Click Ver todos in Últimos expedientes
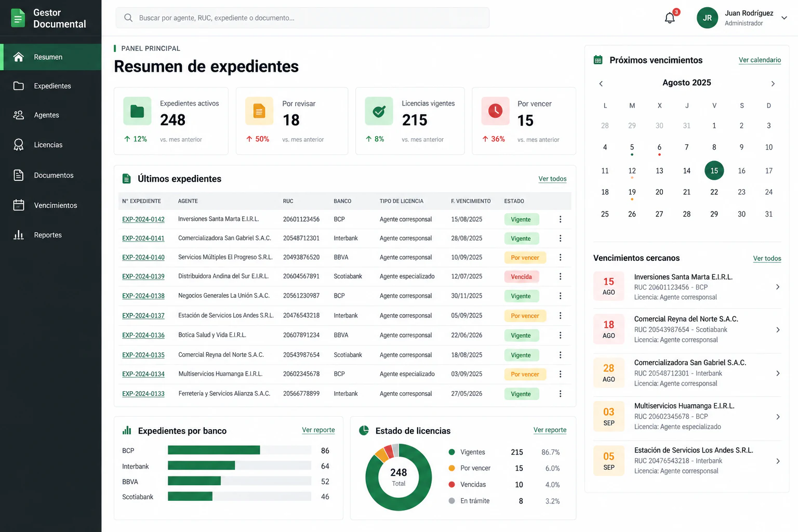The height and width of the screenshot is (532, 798). 552,179
